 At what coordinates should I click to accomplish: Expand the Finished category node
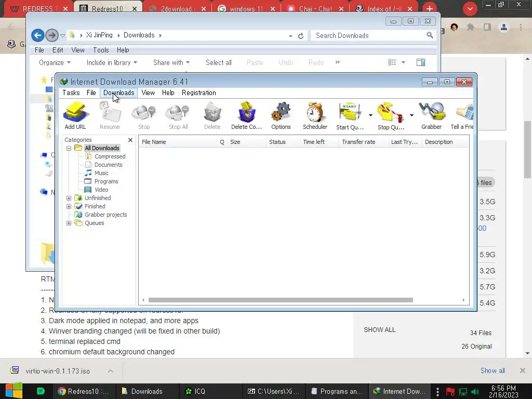69,206
